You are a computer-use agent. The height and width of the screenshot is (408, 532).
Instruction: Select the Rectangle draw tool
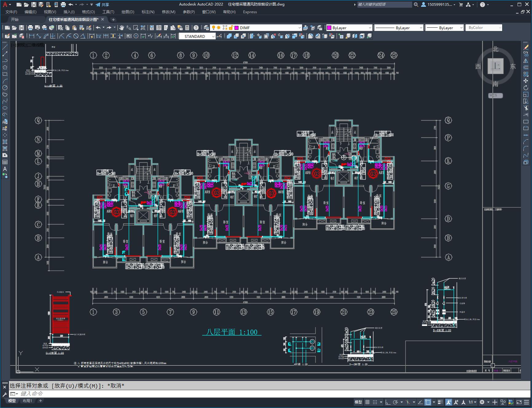pos(5,74)
